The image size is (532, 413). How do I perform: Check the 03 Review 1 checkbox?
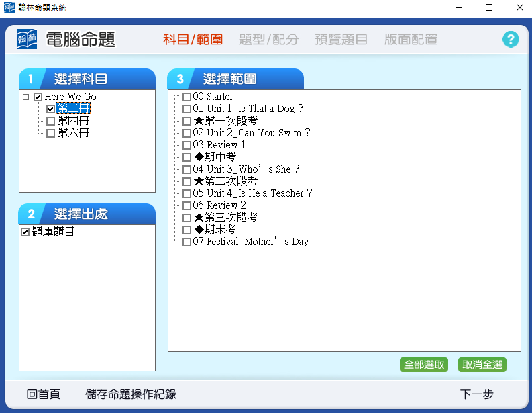(x=187, y=145)
